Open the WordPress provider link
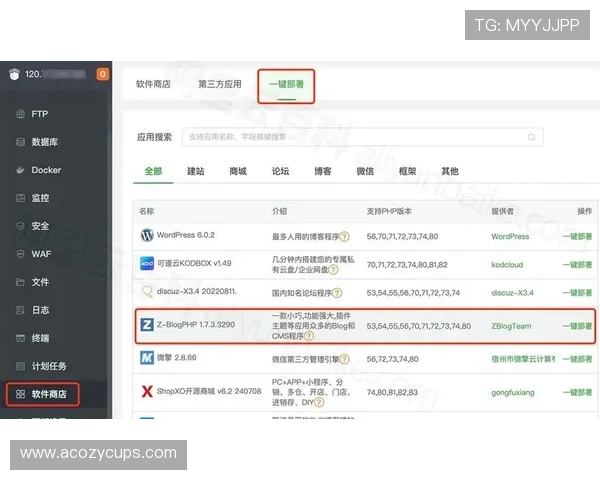The width and height of the screenshot is (600, 480). (x=510, y=237)
